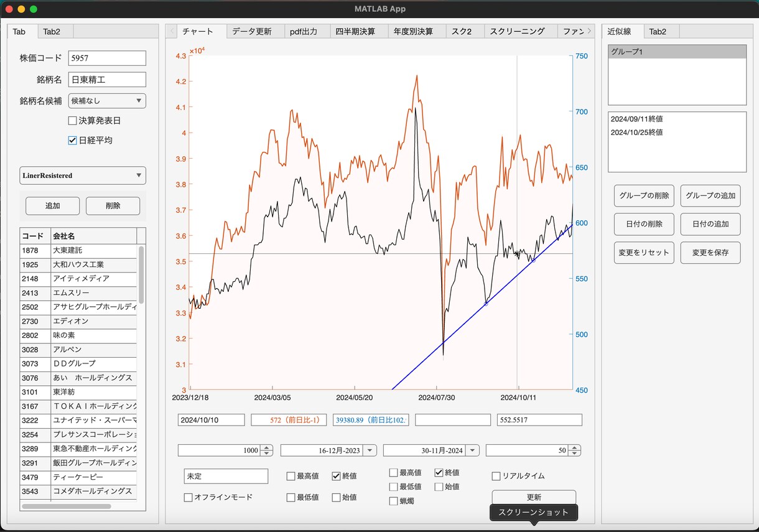Check 最高値 in left checkbox group
Screen dimensions: 759x532
point(291,476)
